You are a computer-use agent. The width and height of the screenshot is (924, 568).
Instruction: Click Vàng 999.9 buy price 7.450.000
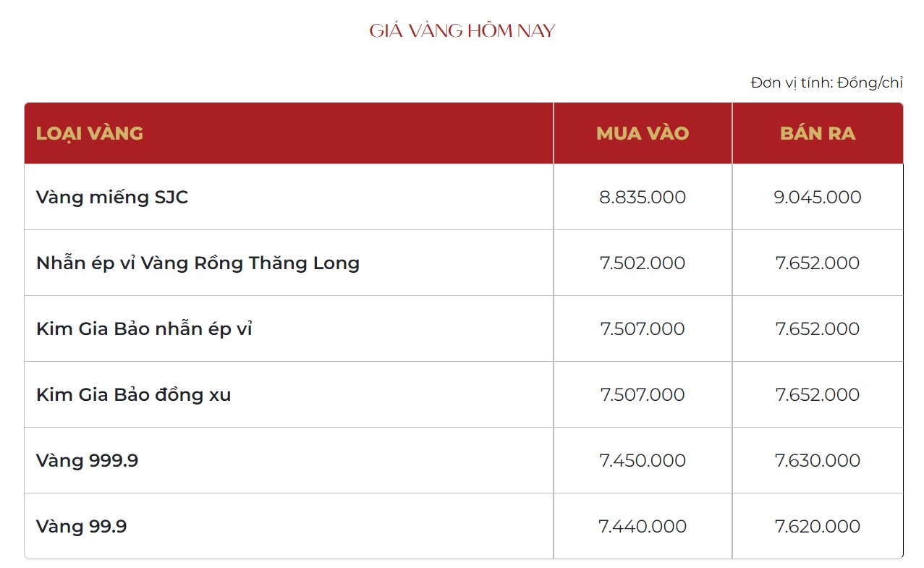643,461
